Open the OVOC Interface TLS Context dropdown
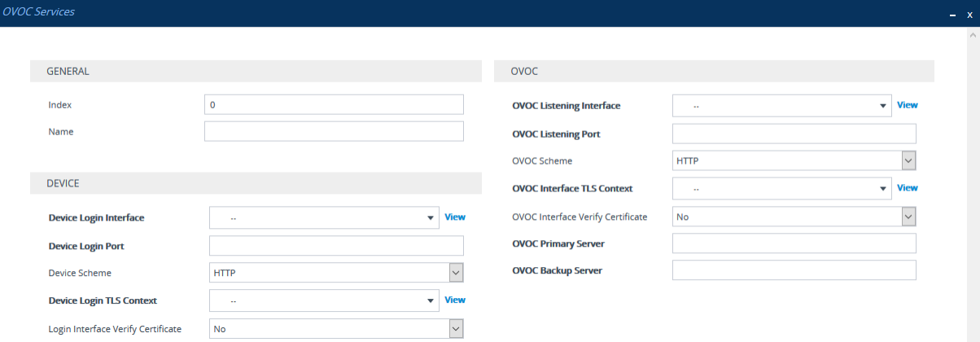 pyautogui.click(x=781, y=189)
